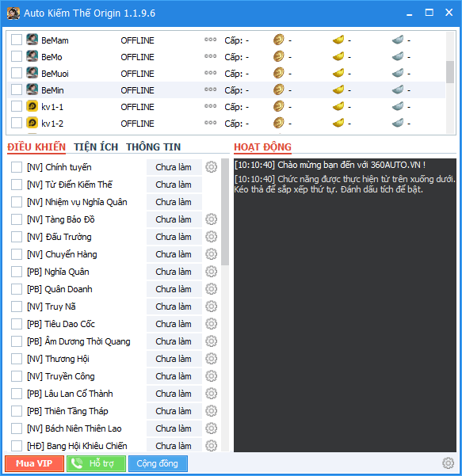Viewport: 462px width, 476px height.
Task: Enable [NV] Từ Điển Kiếm Thế checkbox
Action: pyautogui.click(x=17, y=185)
